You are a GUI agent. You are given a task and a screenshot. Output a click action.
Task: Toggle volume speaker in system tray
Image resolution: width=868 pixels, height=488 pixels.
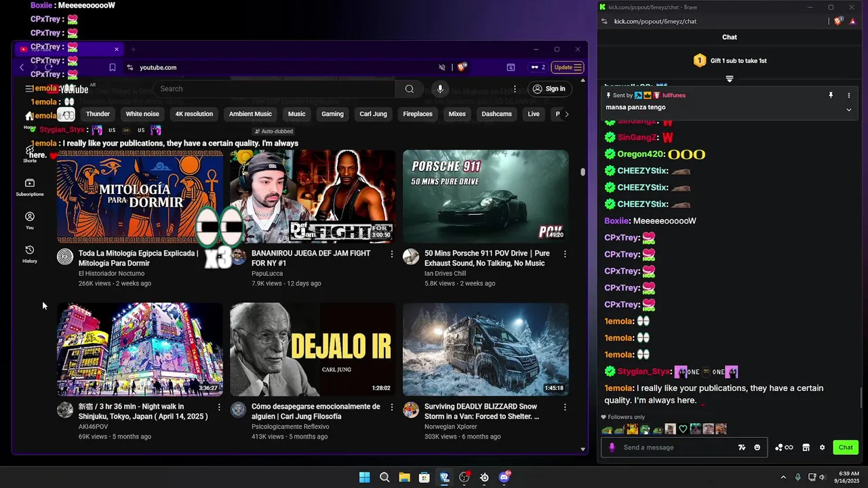click(x=822, y=477)
